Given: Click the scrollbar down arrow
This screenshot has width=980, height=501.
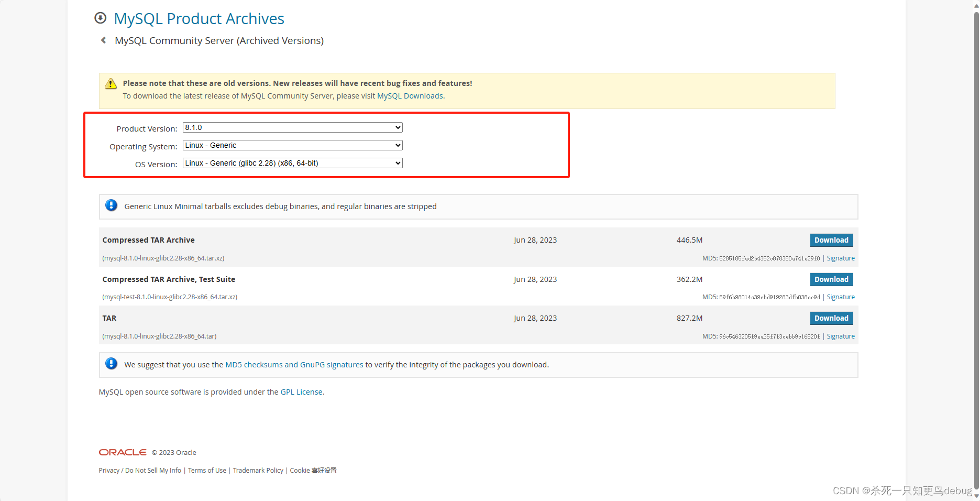Looking at the screenshot, I should coord(976,496).
